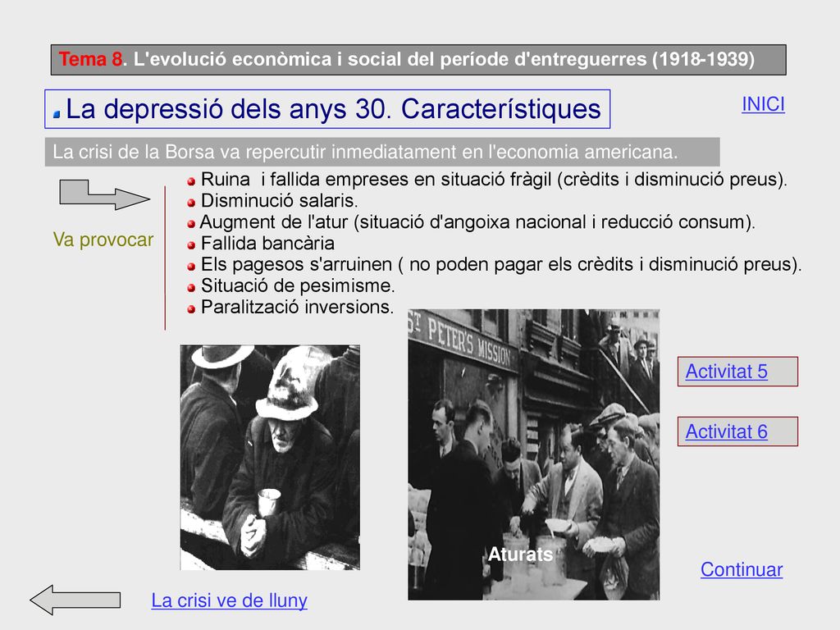The height and width of the screenshot is (630, 840).
Task: Click the grey 'La crisi de la Borsa' subtitle bar
Action: 382,152
